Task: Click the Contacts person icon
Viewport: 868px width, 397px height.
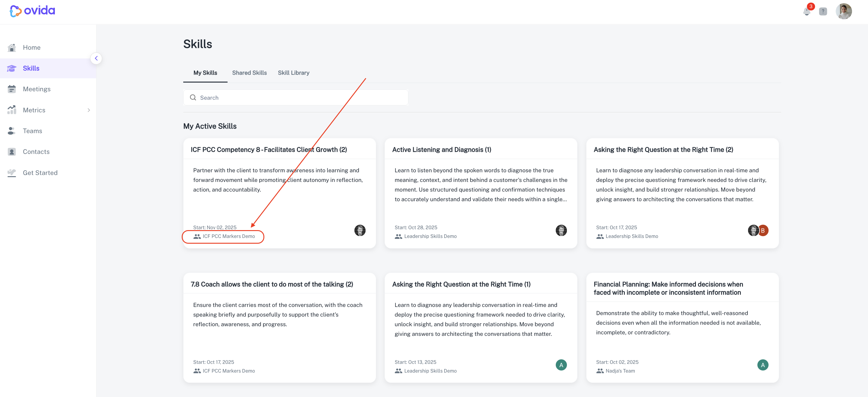Action: click(12, 152)
